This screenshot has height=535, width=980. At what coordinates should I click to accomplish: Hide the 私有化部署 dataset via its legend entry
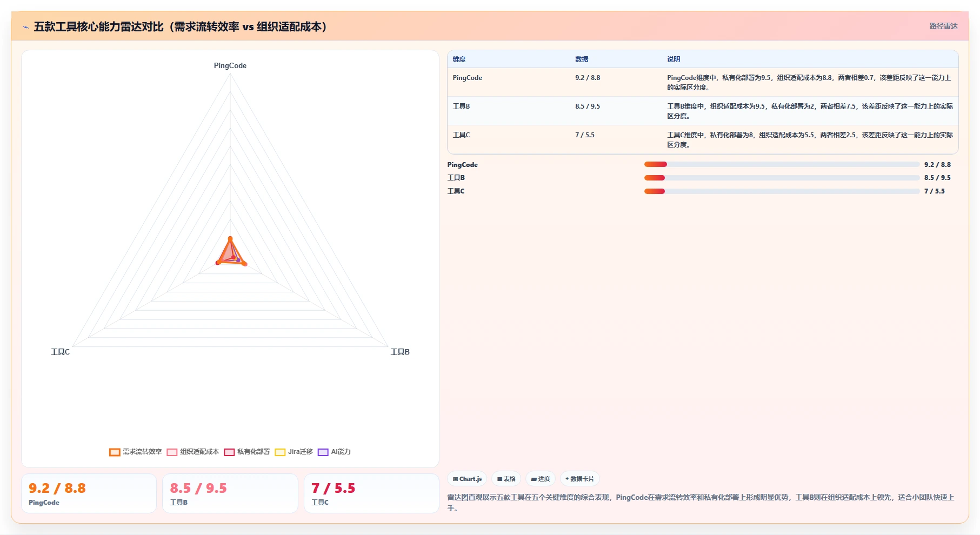point(246,452)
